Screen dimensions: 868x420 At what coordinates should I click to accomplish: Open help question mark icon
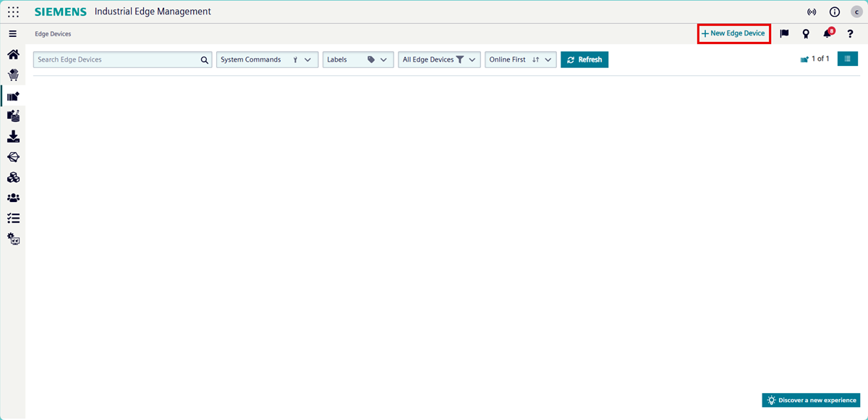pos(850,34)
